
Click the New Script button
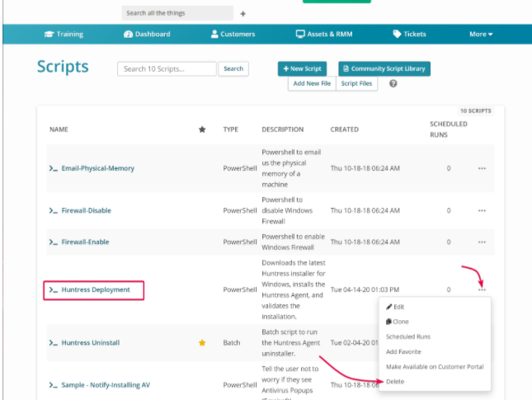[x=303, y=68]
